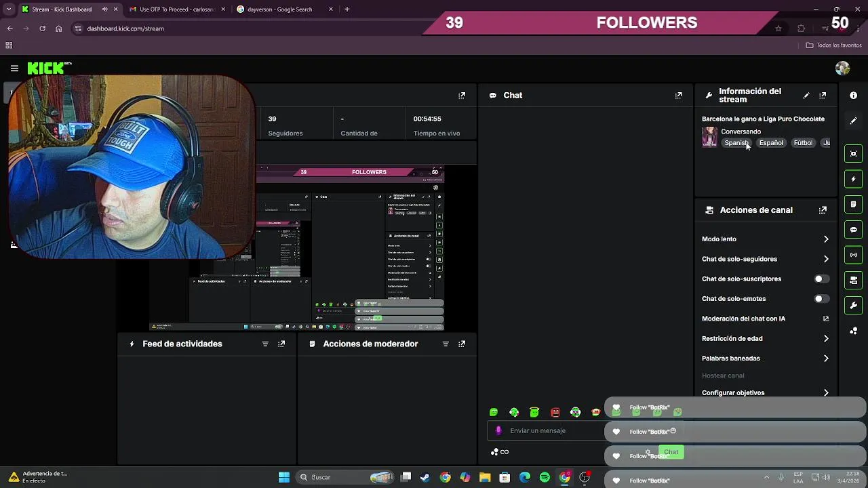The height and width of the screenshot is (488, 868).
Task: Click the Spanish tag
Action: pos(736,143)
